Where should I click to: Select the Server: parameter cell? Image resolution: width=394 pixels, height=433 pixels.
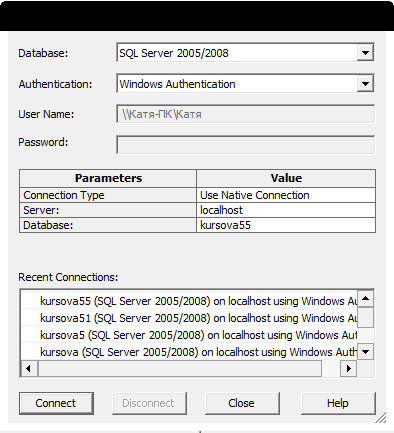coord(108,210)
